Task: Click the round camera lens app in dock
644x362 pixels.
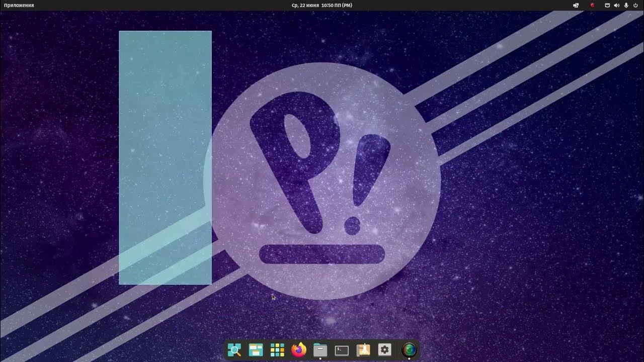Action: pos(409,350)
